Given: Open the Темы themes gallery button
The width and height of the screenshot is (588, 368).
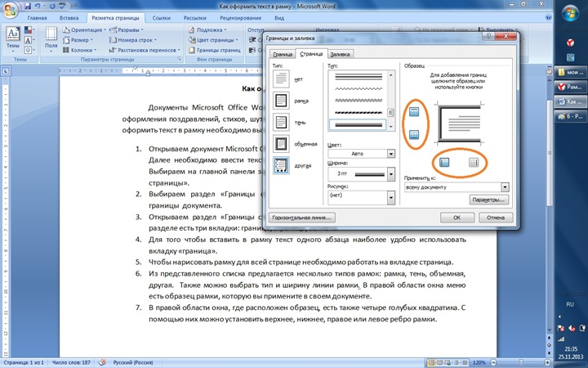Looking at the screenshot, I should tap(13, 40).
